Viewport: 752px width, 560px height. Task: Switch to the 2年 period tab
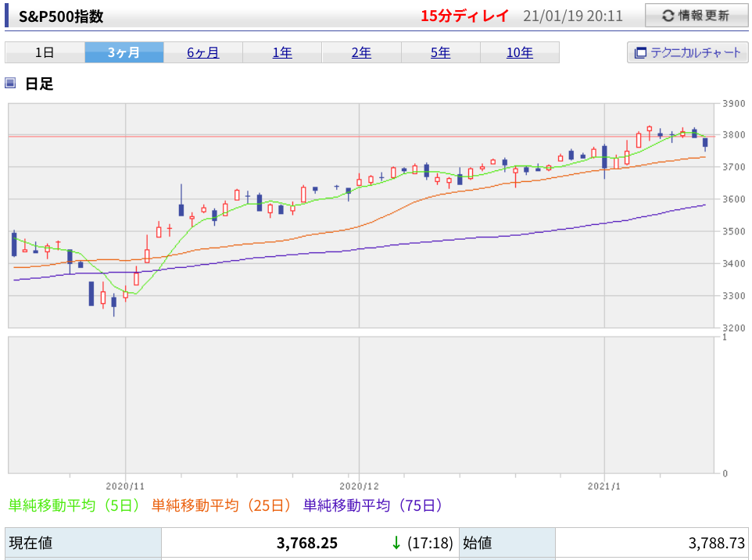361,52
